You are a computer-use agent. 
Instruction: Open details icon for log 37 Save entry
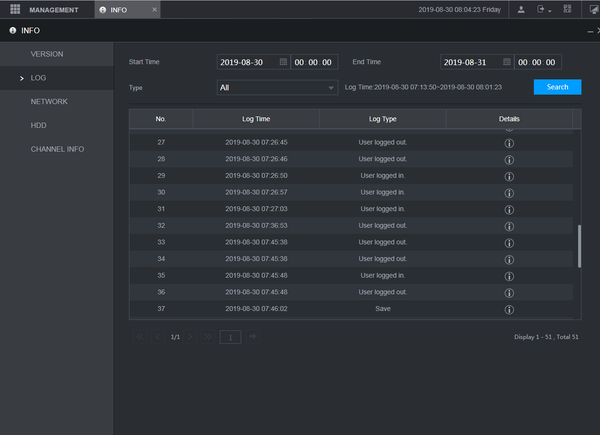508,309
